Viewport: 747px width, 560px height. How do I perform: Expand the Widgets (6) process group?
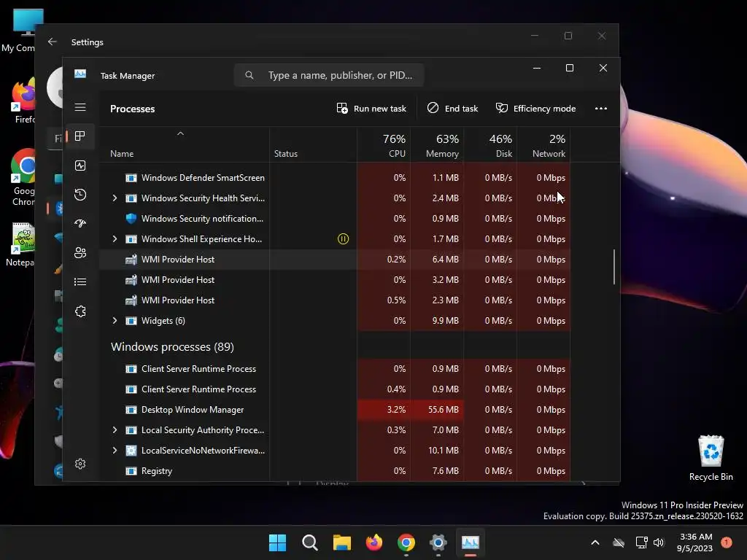115,321
